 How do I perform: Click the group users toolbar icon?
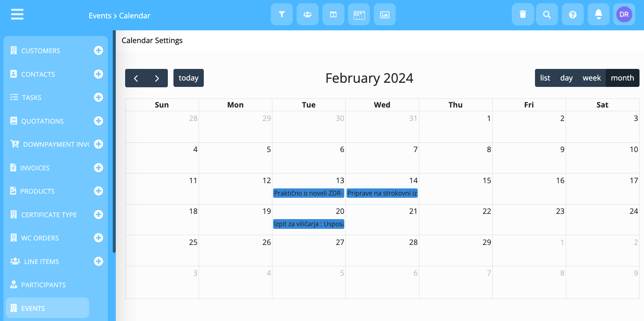pyautogui.click(x=307, y=15)
